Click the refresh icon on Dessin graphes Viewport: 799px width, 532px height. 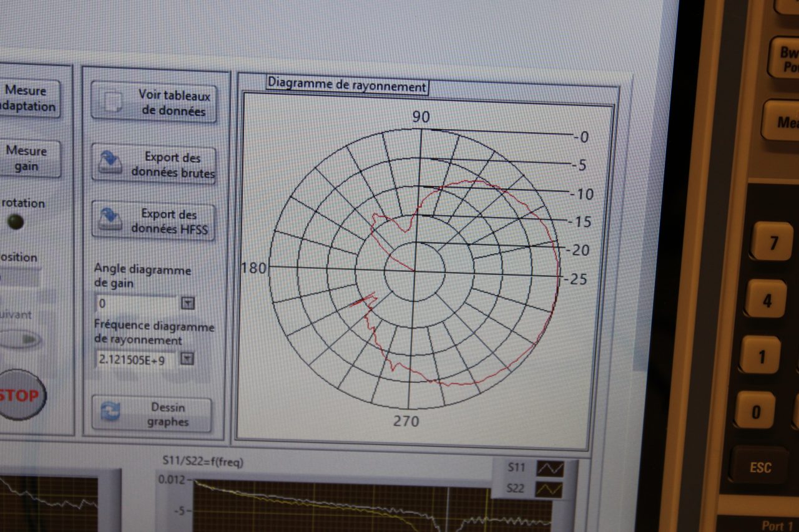[110, 412]
